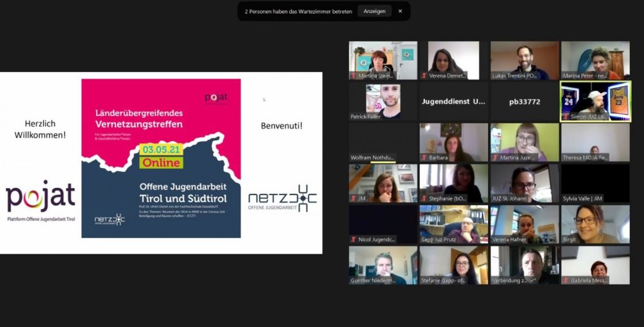
Task: Click Anzeigen in the waiting room notification
Action: click(x=374, y=12)
